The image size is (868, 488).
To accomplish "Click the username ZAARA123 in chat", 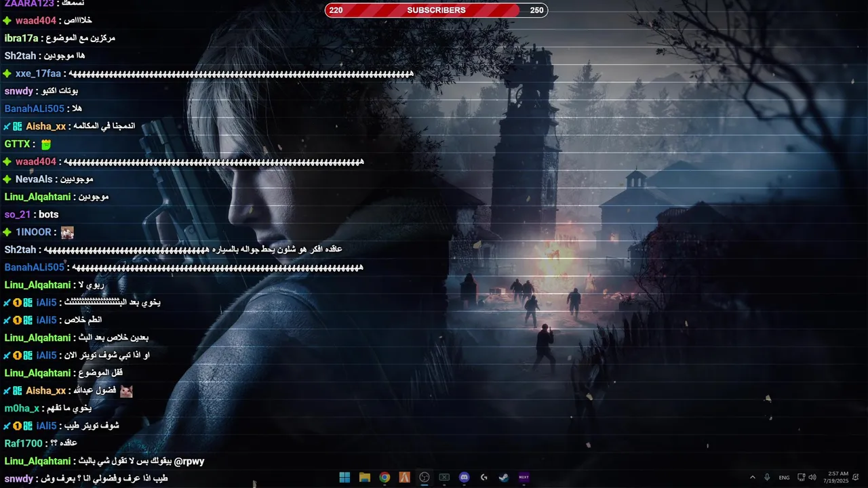I will pos(29,3).
